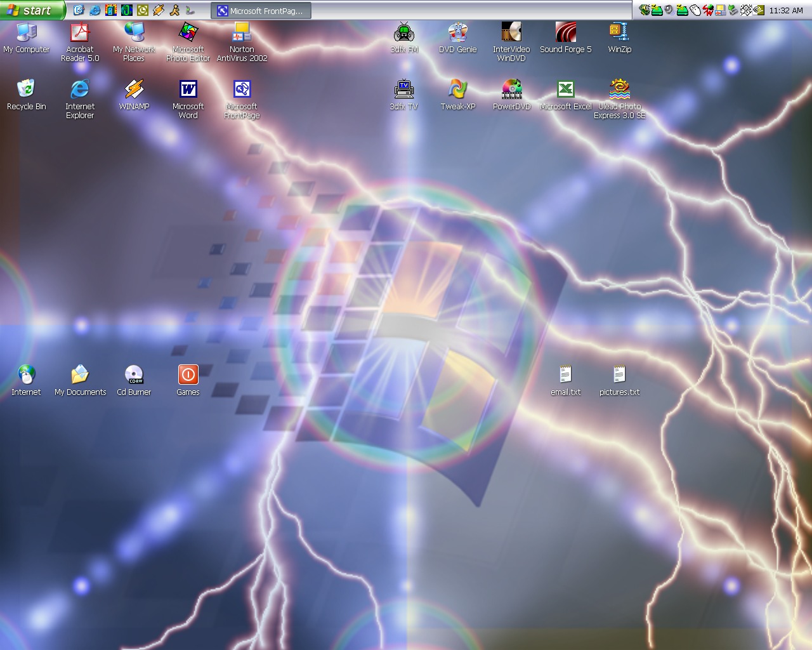Click the 11:32 AM taskbar clock

pos(786,10)
